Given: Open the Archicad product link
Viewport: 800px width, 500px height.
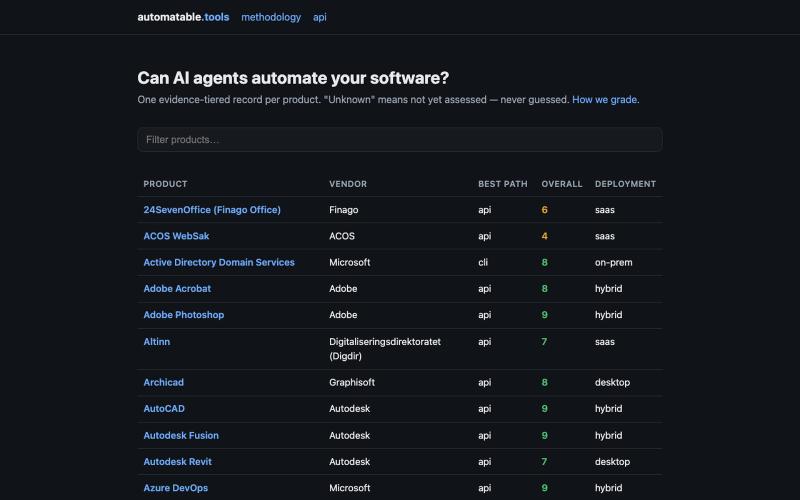Looking at the screenshot, I should [163, 382].
